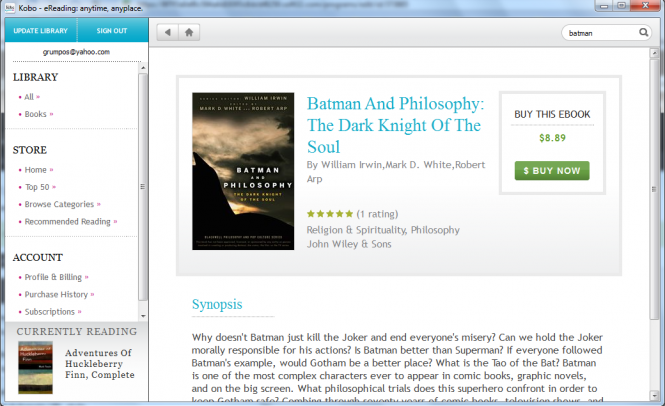Click the Batman and Philosophy cover image
This screenshot has height=406, width=665.
[x=243, y=171]
